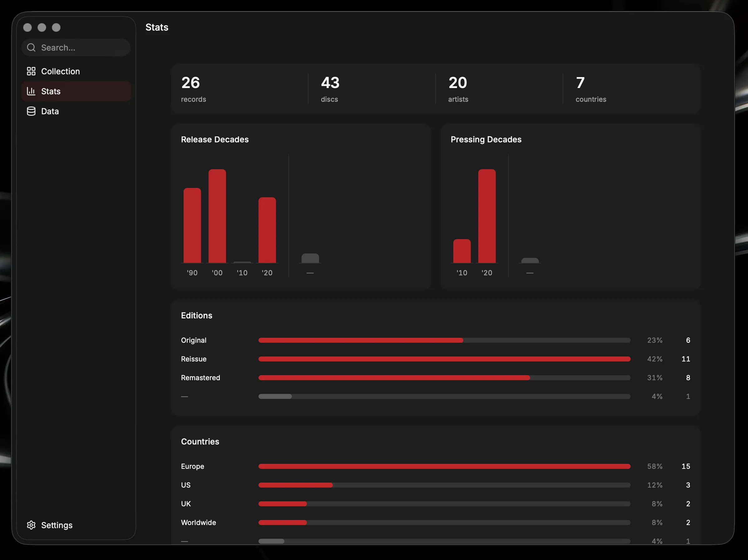Click the Reissue edition progress bar
The width and height of the screenshot is (748, 560).
coord(444,359)
